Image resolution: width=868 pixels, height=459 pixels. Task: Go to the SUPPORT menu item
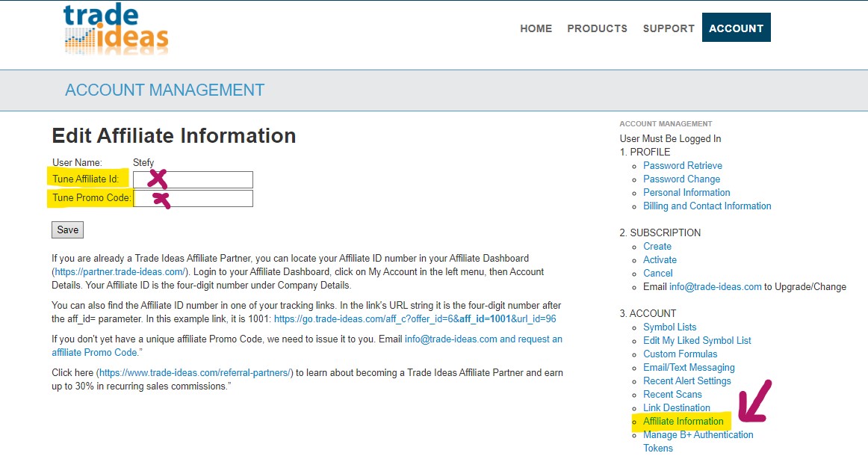pos(669,28)
